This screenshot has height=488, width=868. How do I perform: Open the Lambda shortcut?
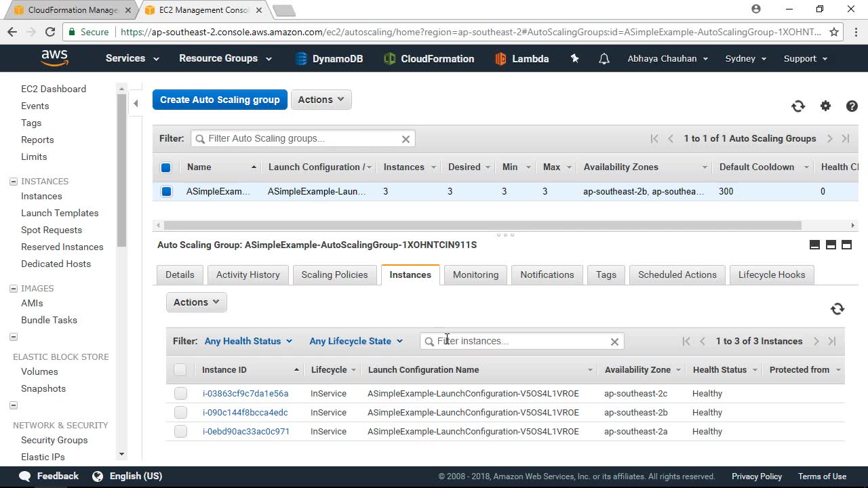click(521, 59)
